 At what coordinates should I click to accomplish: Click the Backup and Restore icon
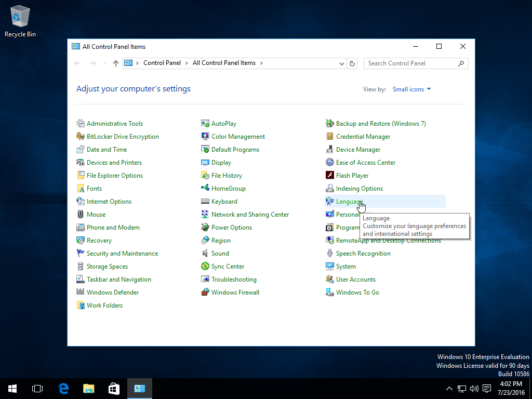click(330, 123)
